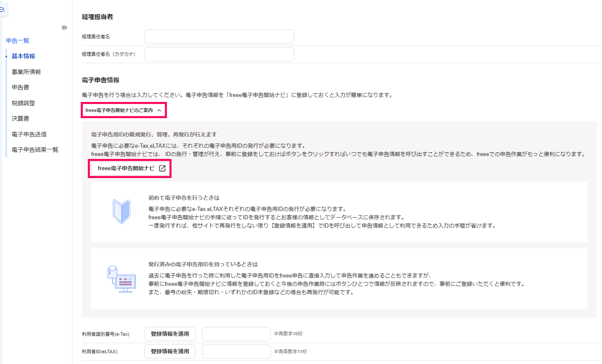Click the external link icon on freee電子申告開始ナビ button
Image resolution: width=602 pixels, height=364 pixels.
coord(162,168)
